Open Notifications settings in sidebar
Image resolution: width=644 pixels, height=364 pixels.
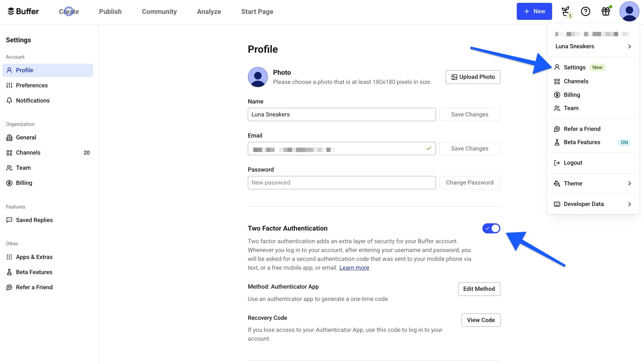(x=33, y=101)
